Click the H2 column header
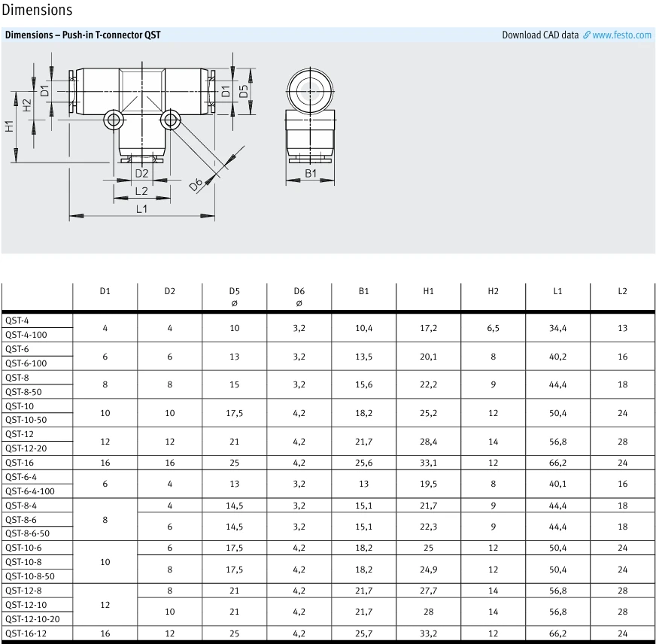Viewport: 656px width, 644px height. [494, 291]
